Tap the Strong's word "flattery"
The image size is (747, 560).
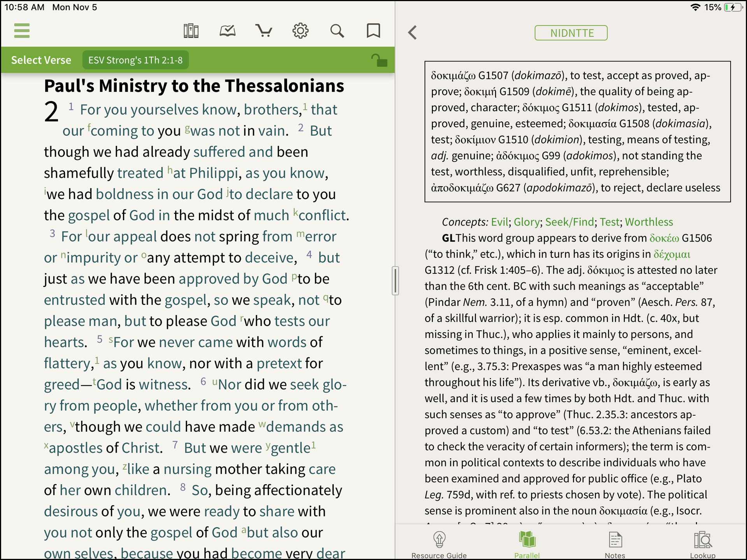(x=67, y=363)
